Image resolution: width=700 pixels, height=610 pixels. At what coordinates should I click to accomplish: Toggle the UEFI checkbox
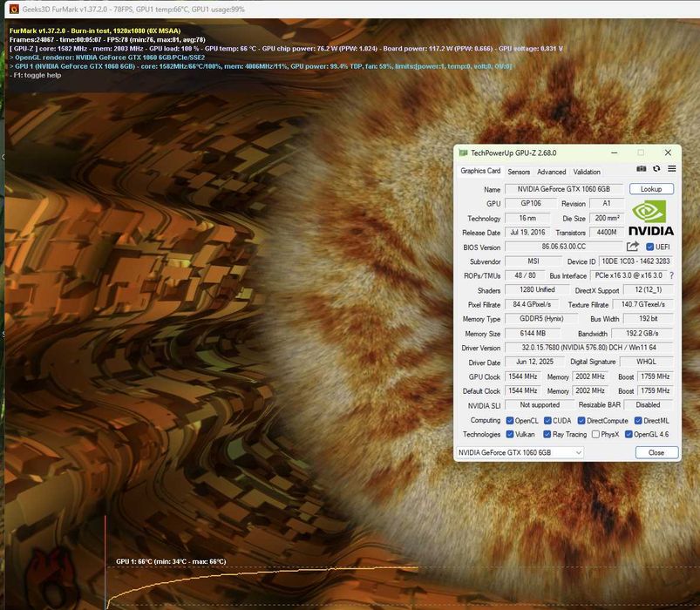(x=650, y=247)
